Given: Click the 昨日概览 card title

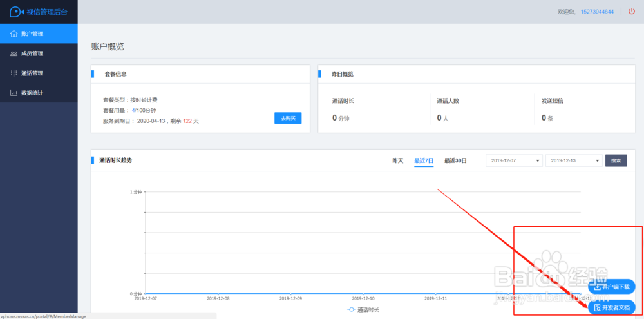Looking at the screenshot, I should [x=343, y=74].
